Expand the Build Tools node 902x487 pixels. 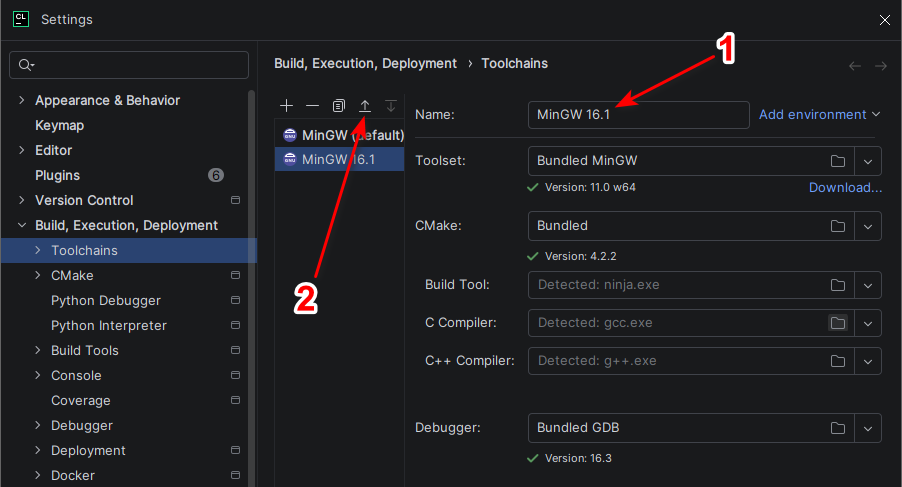pos(38,350)
